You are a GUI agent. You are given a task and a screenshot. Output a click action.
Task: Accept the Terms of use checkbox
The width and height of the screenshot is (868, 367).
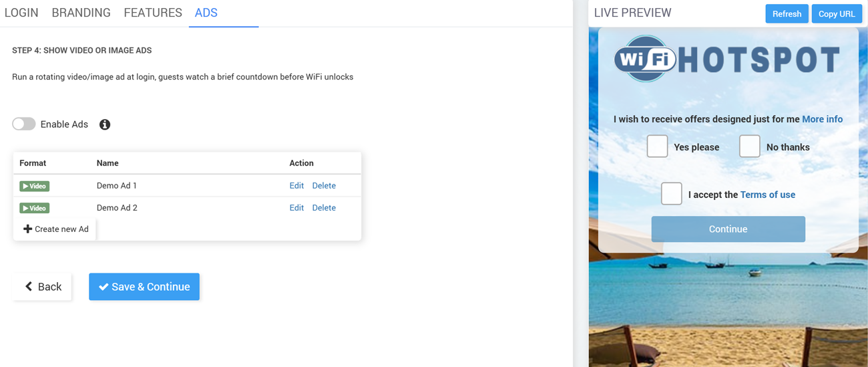(x=671, y=194)
